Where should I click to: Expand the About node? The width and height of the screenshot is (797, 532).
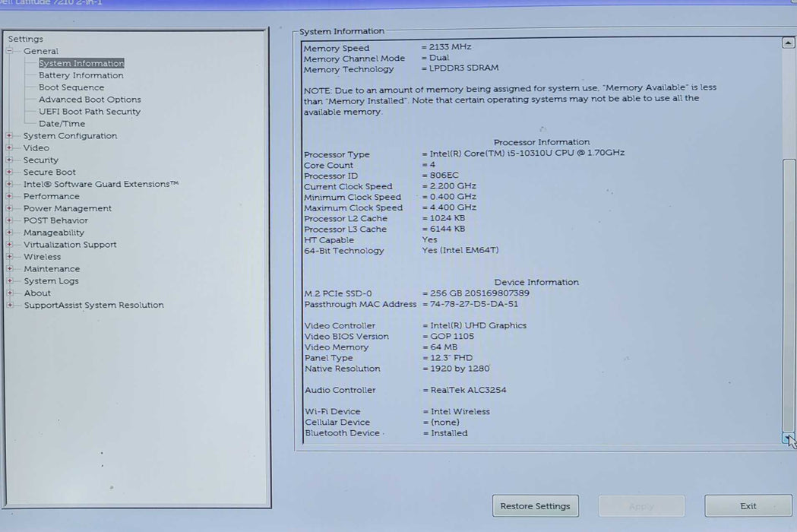point(9,293)
